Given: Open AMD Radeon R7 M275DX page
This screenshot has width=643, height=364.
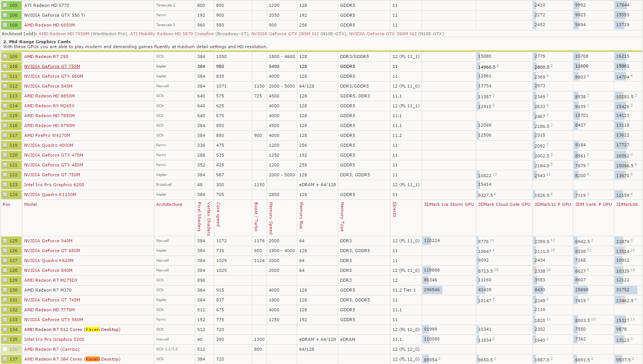Looking at the screenshot, I should [51, 280].
